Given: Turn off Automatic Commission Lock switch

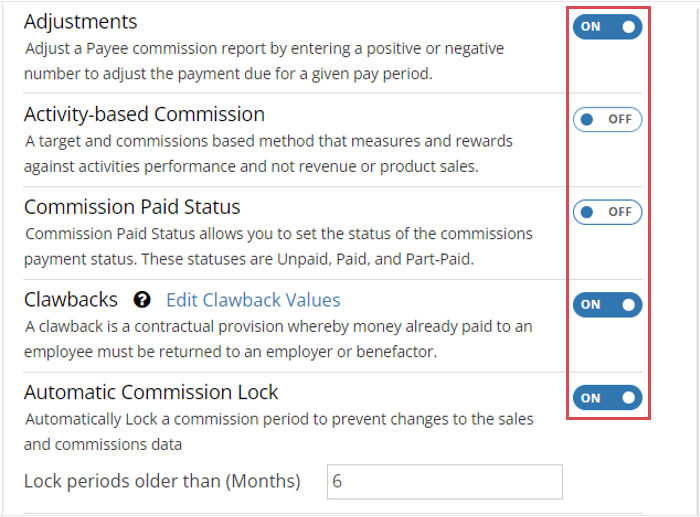Looking at the screenshot, I should pyautogui.click(x=607, y=397).
